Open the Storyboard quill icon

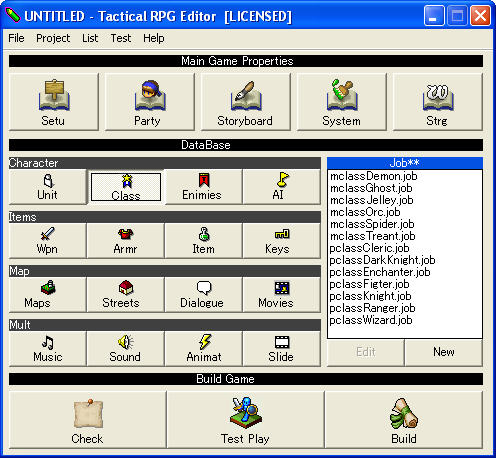point(246,95)
